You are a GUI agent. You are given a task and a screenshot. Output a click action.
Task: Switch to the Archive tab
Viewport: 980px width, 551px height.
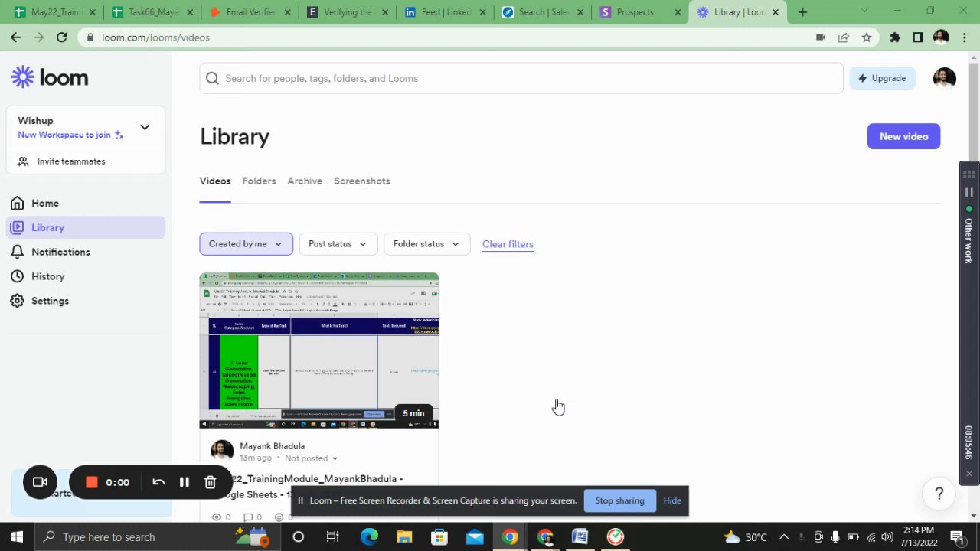point(305,181)
